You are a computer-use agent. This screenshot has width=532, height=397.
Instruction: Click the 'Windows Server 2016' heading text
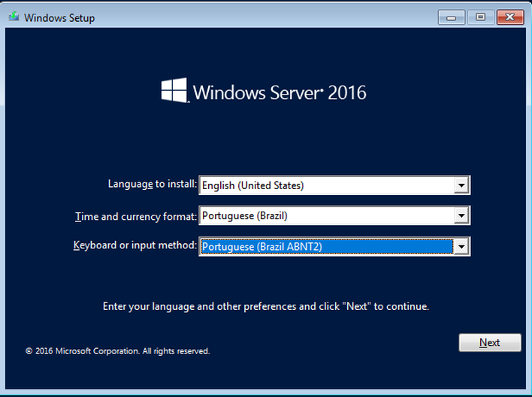click(280, 92)
